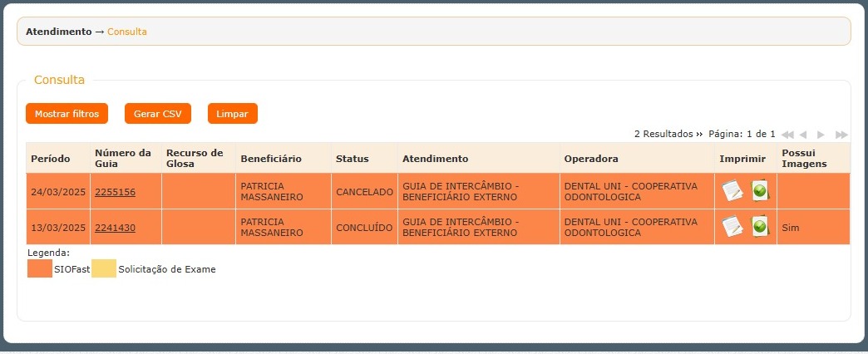Click the Operadora cell in the 24/03/2025 row
The image size is (868, 354).
click(x=637, y=191)
